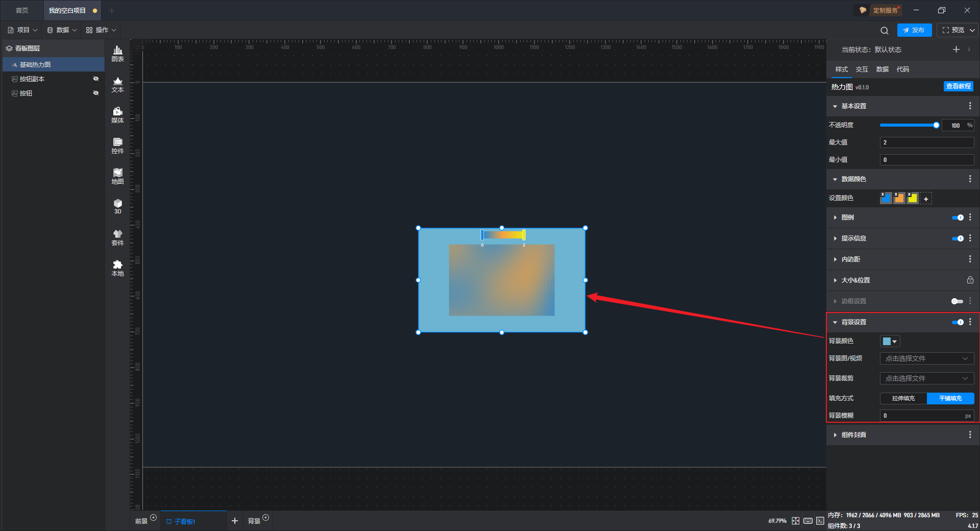The height and width of the screenshot is (531, 980).
Task: Click the 不透明度 opacity slider handle
Action: [936, 125]
